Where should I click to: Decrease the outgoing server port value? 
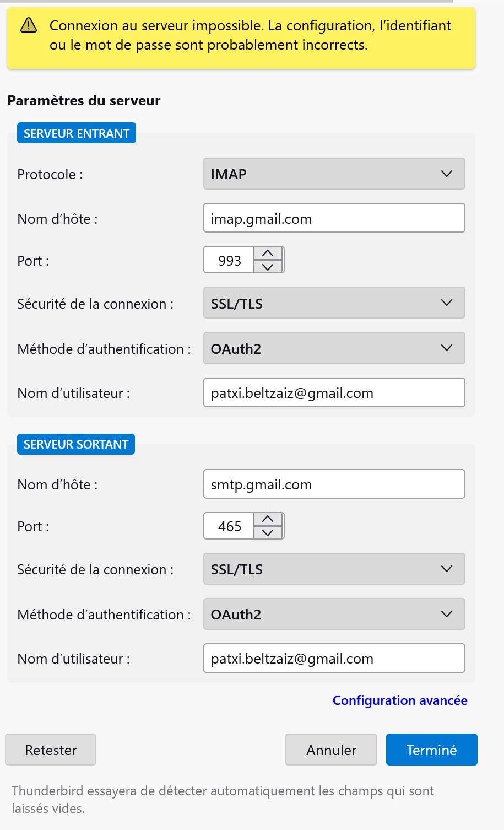268,532
